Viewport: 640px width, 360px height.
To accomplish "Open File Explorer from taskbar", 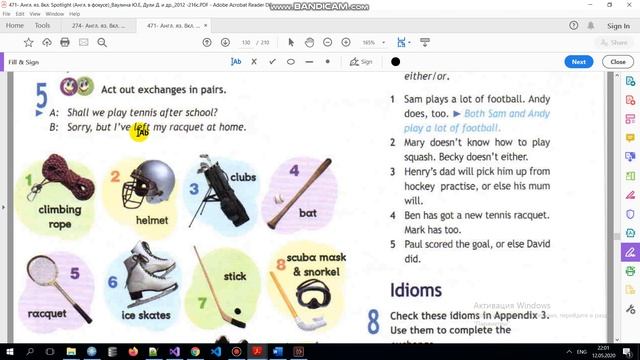I will 71,351.
